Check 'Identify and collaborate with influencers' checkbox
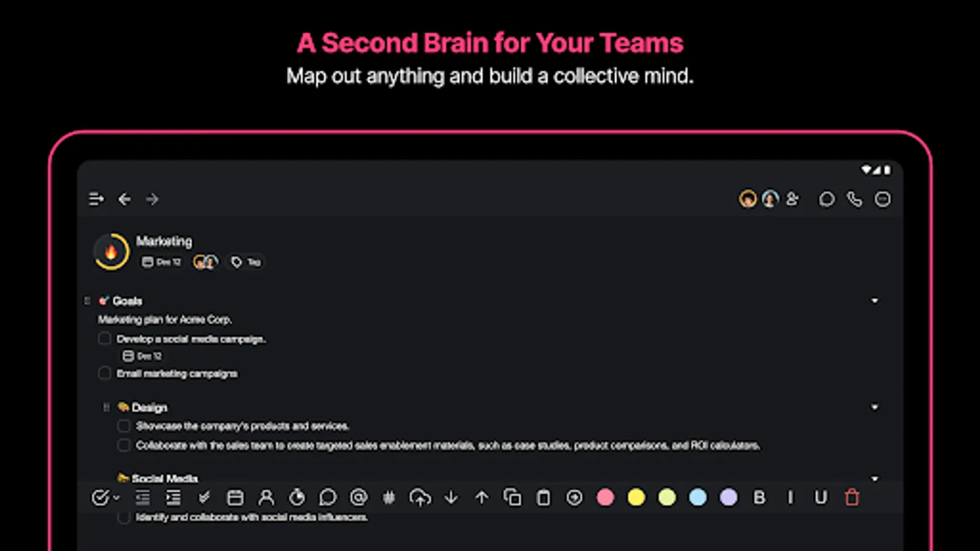The image size is (980, 551). point(124,517)
